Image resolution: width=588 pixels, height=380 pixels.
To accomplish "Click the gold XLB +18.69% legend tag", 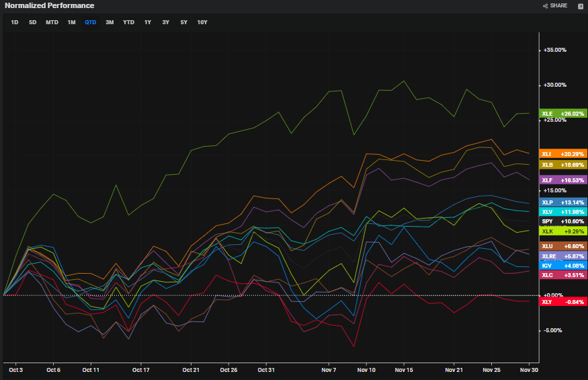I will point(563,165).
